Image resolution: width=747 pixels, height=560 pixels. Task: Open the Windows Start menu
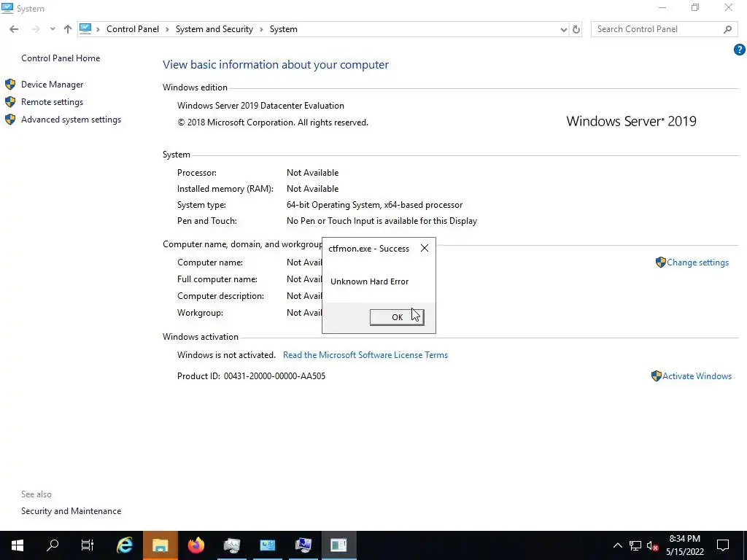(x=18, y=545)
